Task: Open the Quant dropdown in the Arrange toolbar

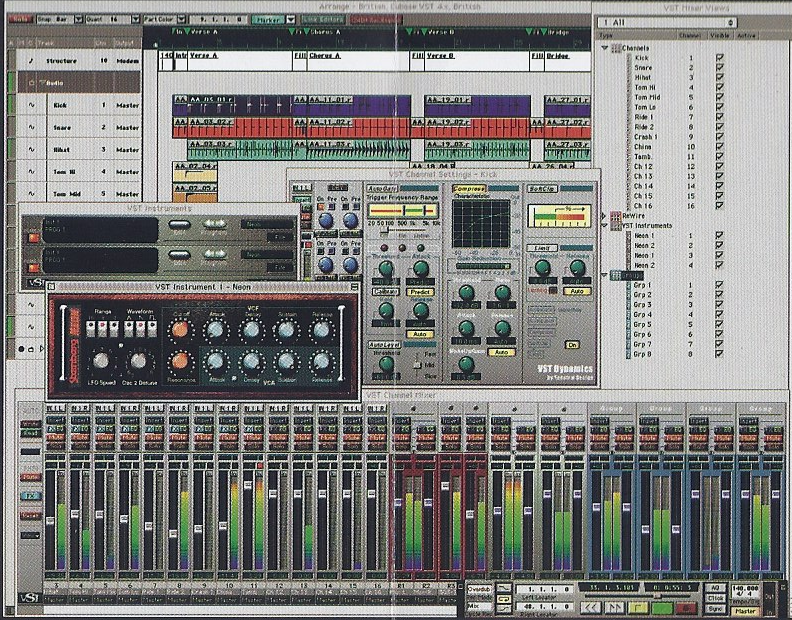Action: (135, 20)
